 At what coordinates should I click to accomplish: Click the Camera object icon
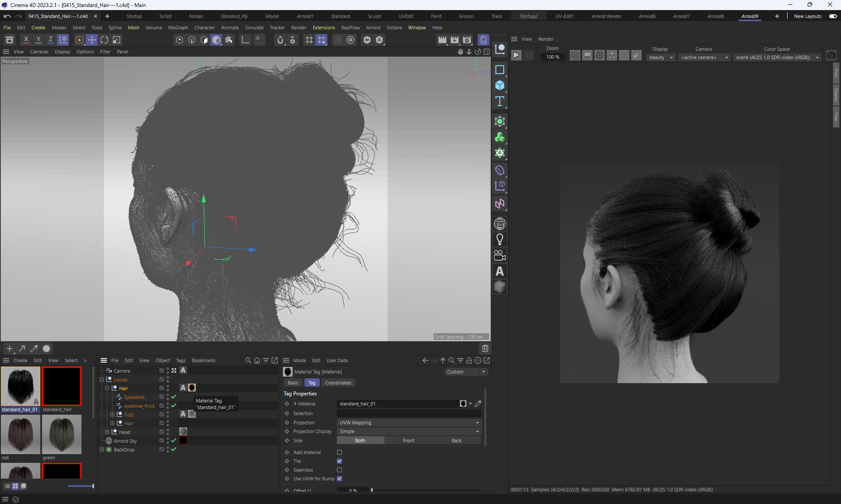[500, 255]
